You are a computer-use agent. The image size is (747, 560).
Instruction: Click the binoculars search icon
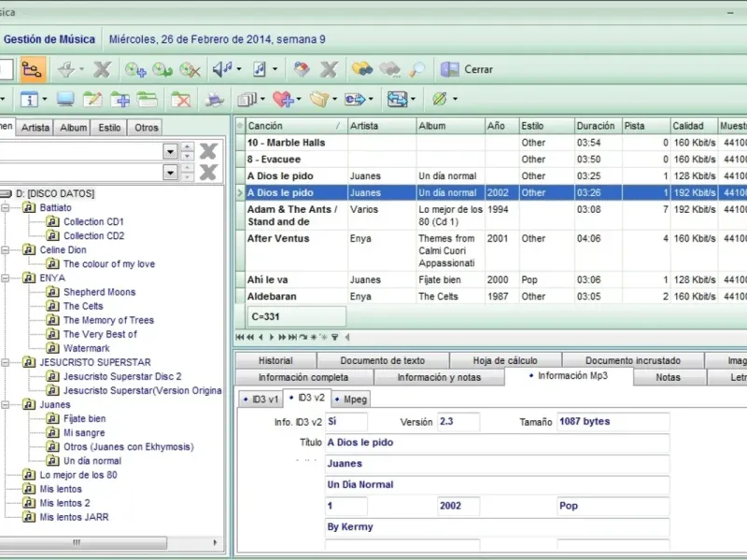[361, 69]
